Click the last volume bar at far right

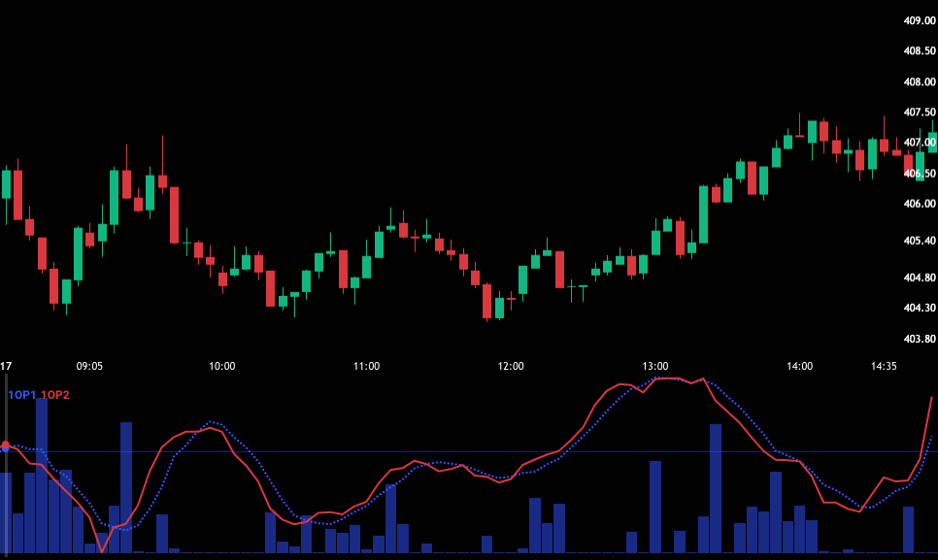[908, 529]
